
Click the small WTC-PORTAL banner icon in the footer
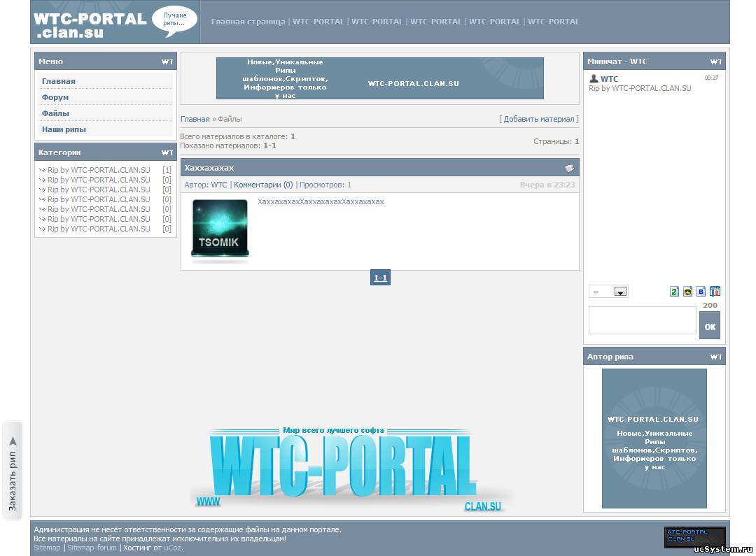tap(694, 537)
